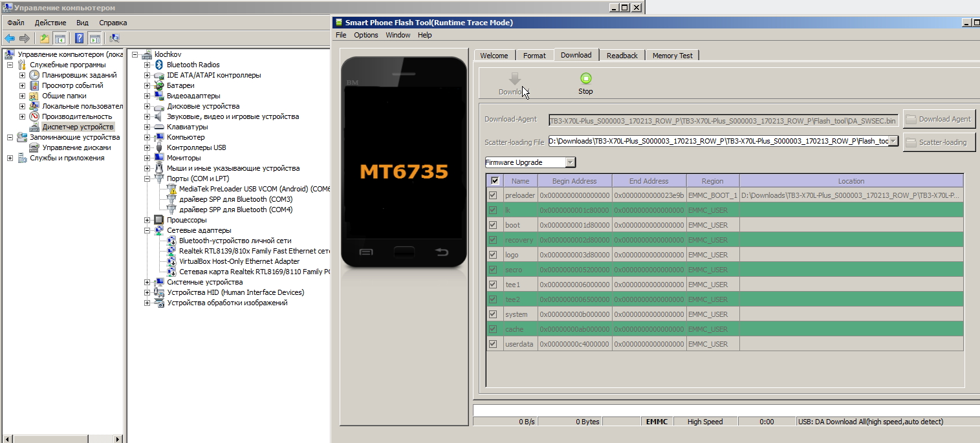Uncheck the preloader partition checkbox
The height and width of the screenshot is (443, 980).
(x=494, y=195)
